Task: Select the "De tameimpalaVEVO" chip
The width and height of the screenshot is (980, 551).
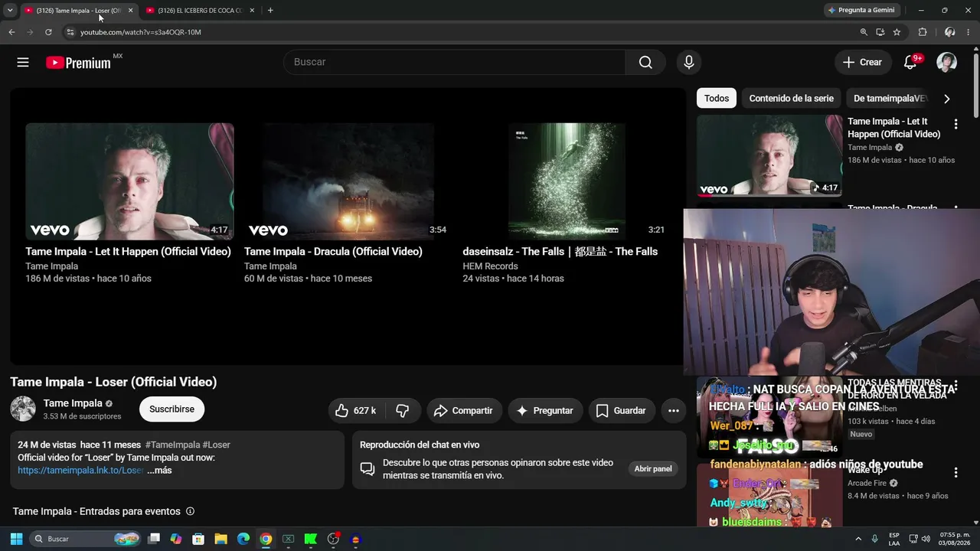Action: point(890,99)
